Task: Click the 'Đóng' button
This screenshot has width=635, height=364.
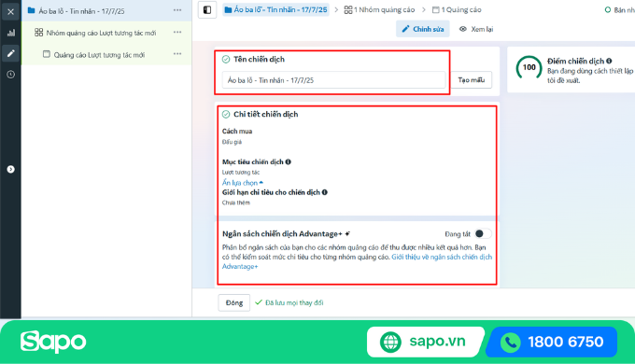Action: pyautogui.click(x=234, y=302)
